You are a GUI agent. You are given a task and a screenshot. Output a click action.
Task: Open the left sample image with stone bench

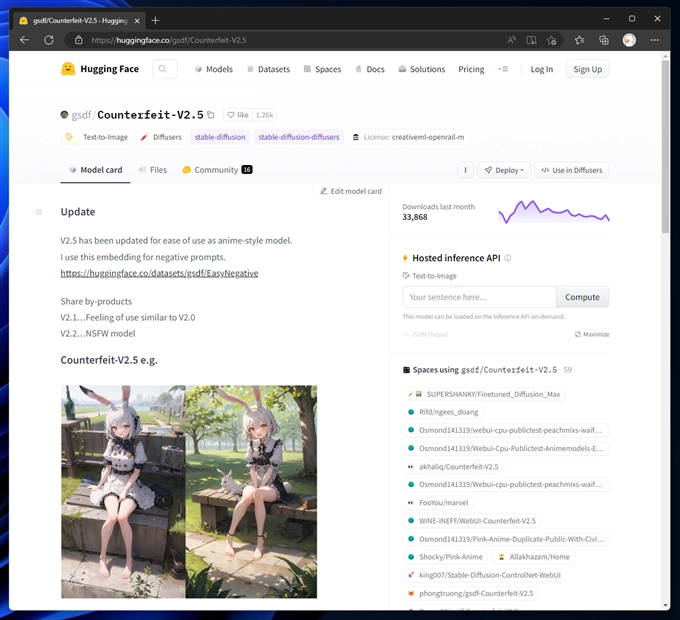click(123, 492)
